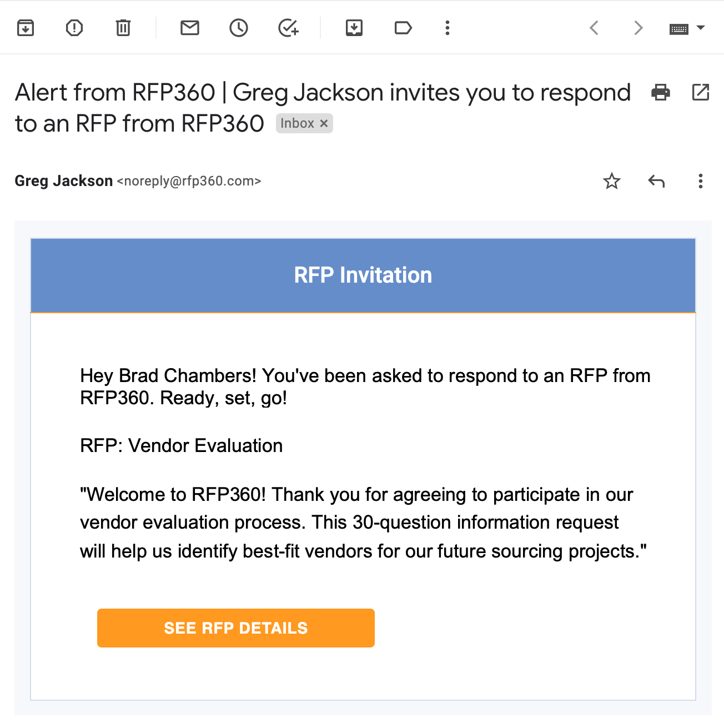This screenshot has width=724, height=728.
Task: Snooze this email
Action: (x=238, y=27)
